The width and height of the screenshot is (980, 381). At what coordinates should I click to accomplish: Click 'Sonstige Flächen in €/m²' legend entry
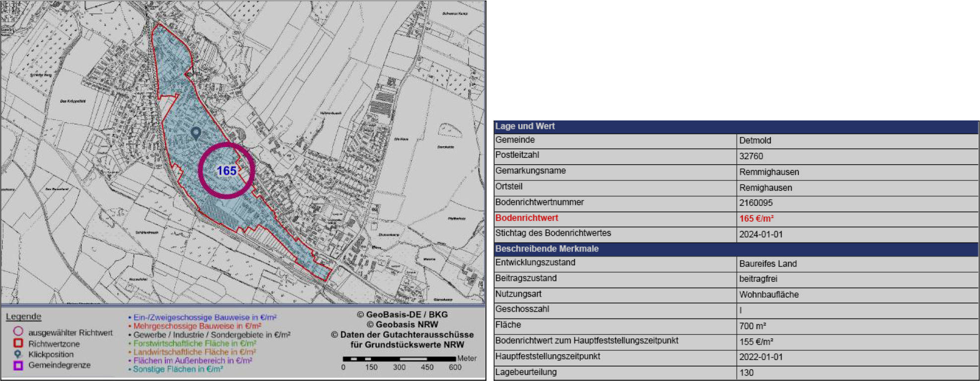point(176,369)
